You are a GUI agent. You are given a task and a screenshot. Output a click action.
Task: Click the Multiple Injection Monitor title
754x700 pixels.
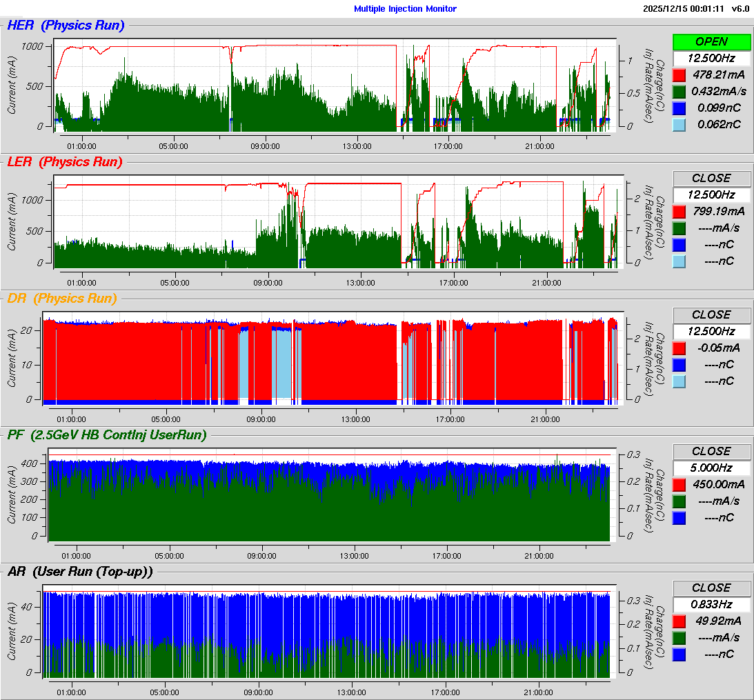[x=405, y=9]
